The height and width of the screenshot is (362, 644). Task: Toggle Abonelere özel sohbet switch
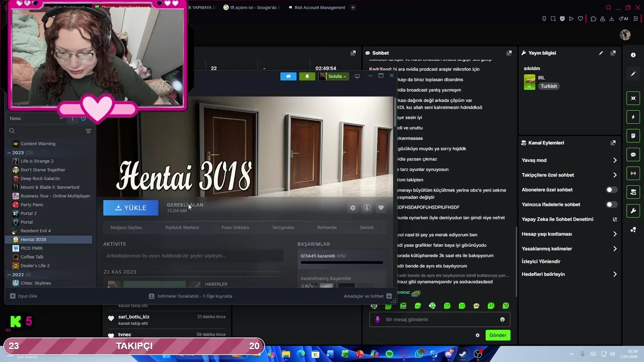pyautogui.click(x=611, y=190)
